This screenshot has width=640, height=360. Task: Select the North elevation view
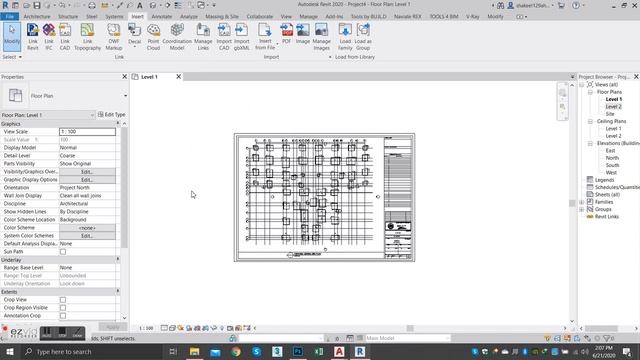612,158
